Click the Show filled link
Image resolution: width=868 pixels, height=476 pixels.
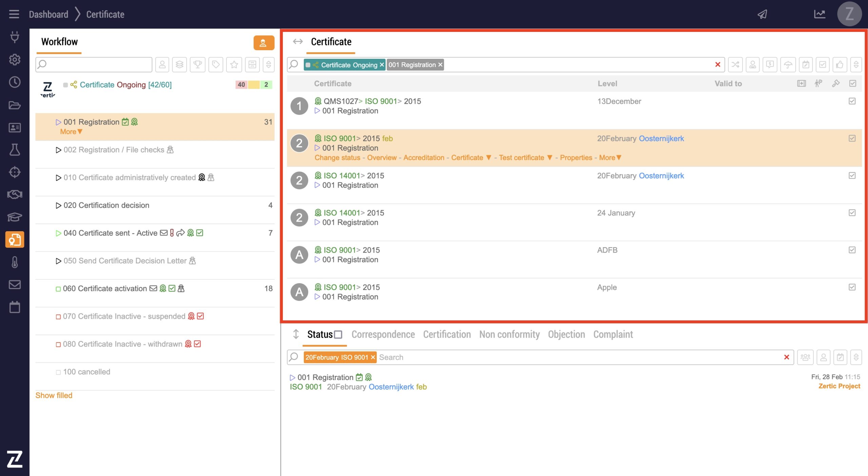click(x=54, y=395)
